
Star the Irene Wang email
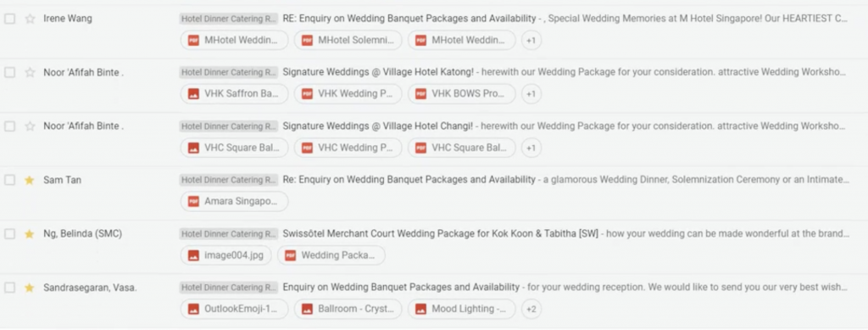click(x=30, y=19)
